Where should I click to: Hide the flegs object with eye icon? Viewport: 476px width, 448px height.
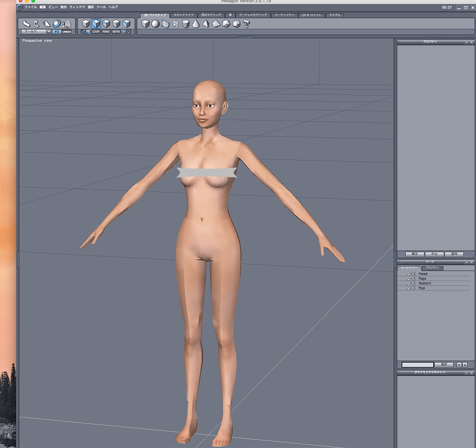412,279
